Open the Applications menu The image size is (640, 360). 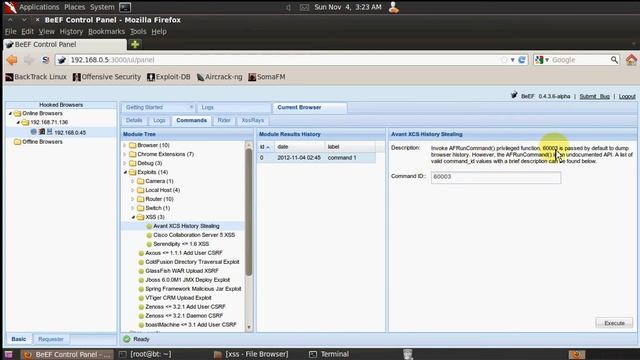[39, 7]
